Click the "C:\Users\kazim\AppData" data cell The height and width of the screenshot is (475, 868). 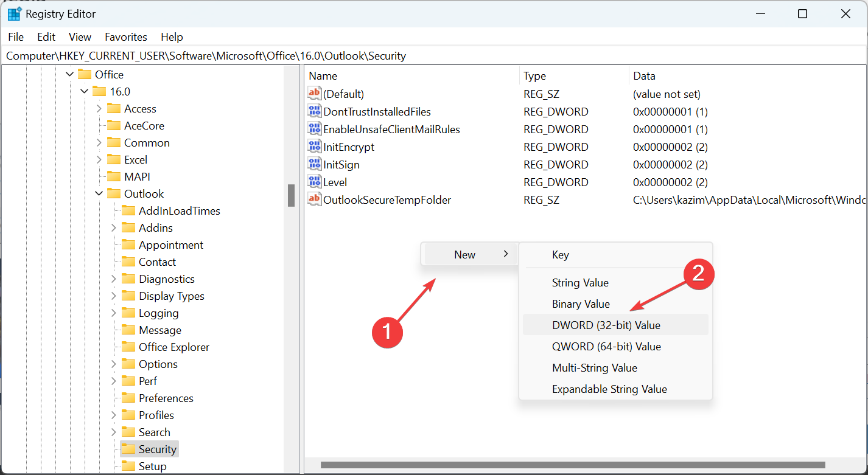tap(749, 199)
